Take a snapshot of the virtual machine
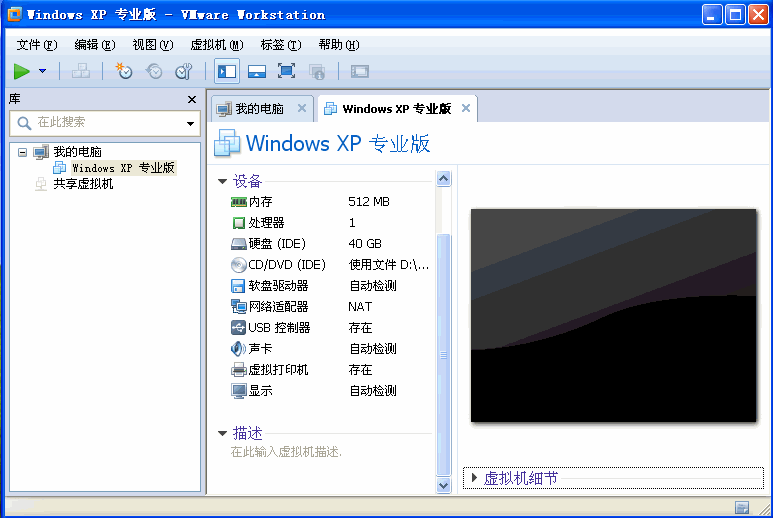This screenshot has height=518, width=773. (x=124, y=71)
